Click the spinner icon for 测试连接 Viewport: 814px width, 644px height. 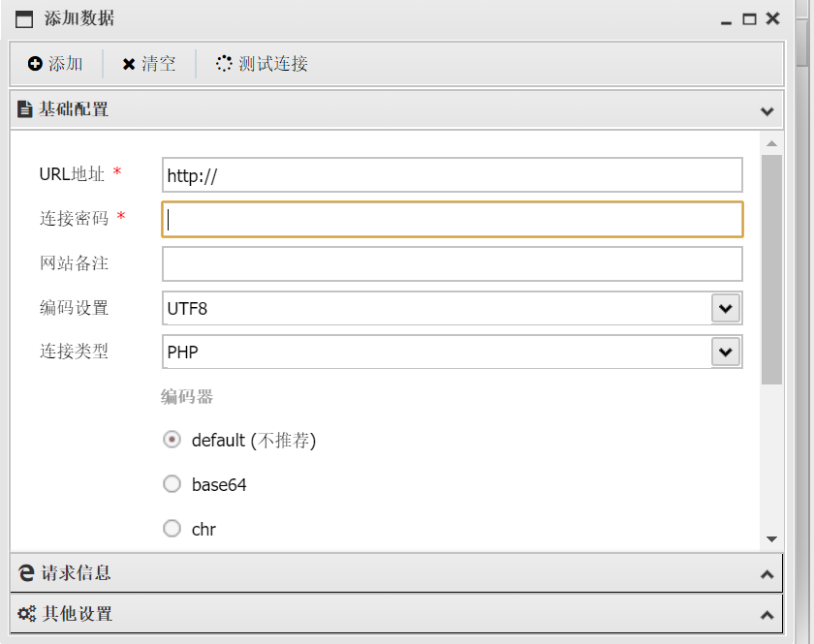224,64
